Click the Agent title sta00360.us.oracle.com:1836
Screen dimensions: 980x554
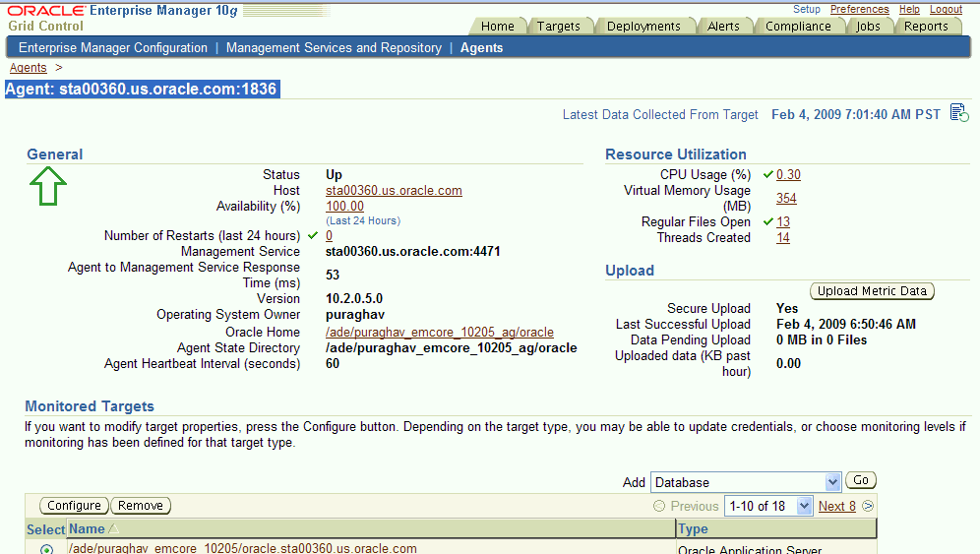[x=142, y=89]
